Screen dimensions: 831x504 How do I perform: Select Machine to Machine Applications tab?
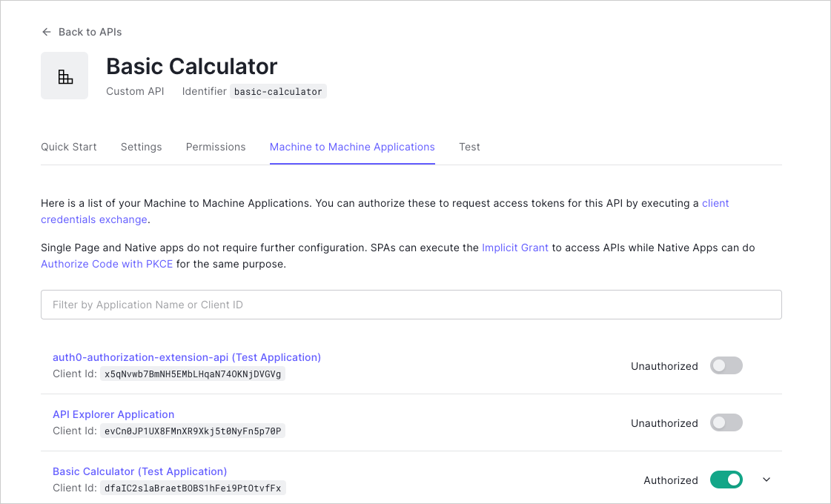pyautogui.click(x=352, y=147)
